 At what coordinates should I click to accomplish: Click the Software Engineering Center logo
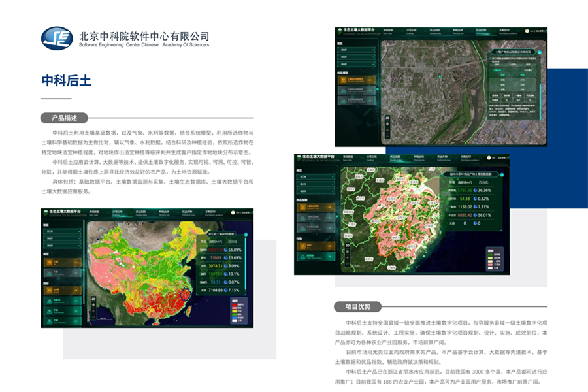pos(57,39)
